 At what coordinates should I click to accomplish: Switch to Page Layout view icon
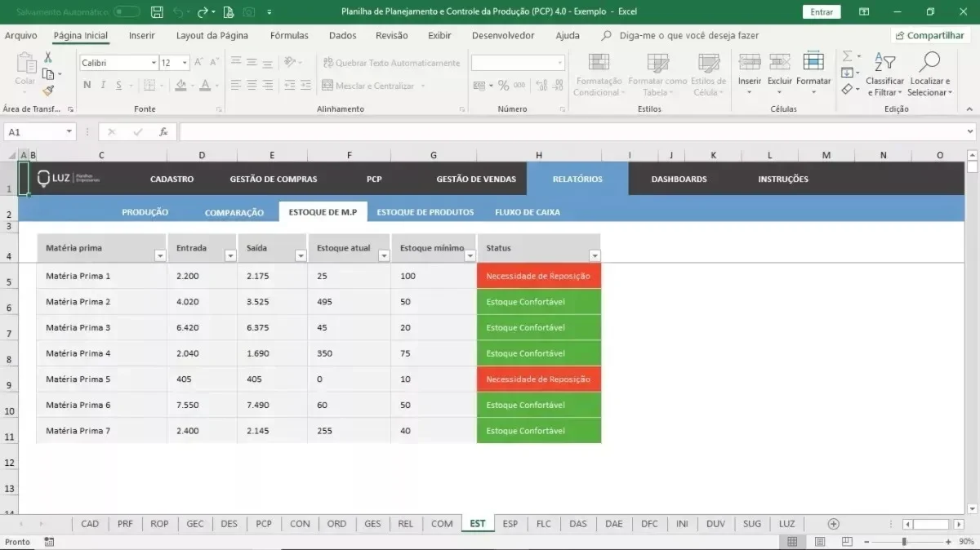[820, 542]
